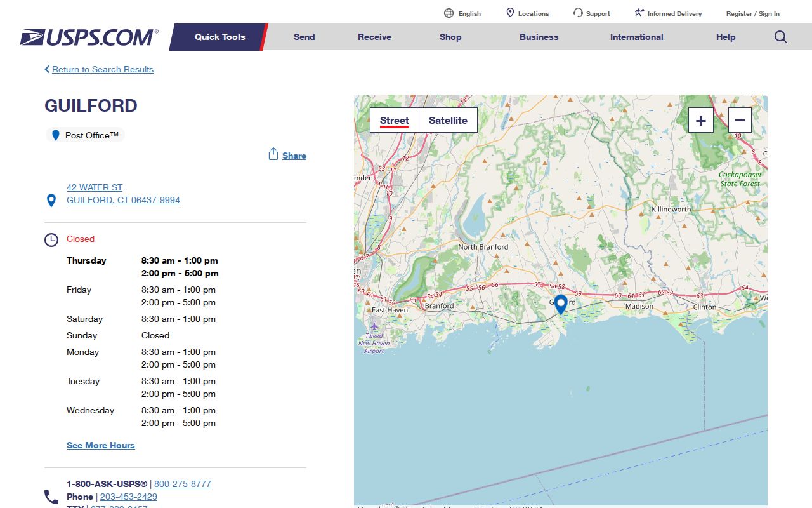This screenshot has height=508, width=812.
Task: Click the GUILFORD heading
Action: point(91,105)
